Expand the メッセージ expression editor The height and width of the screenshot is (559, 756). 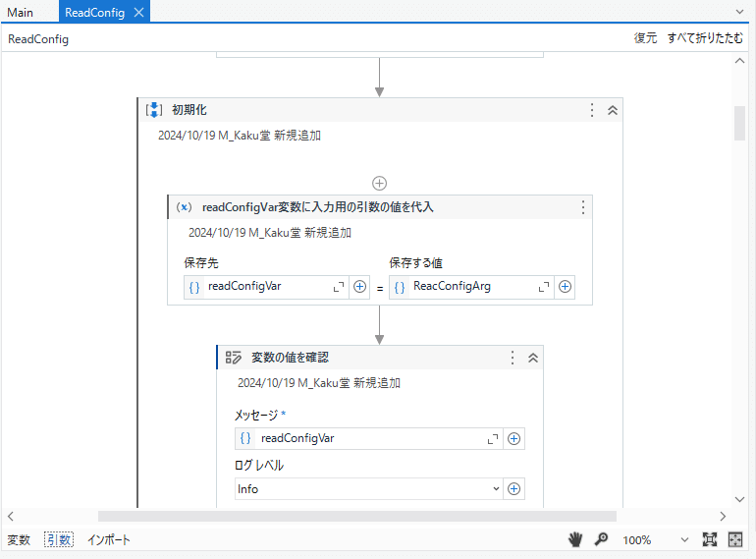(493, 439)
